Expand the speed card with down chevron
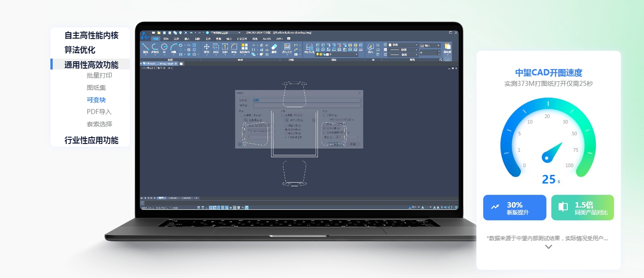The image size is (644, 278). [549, 247]
